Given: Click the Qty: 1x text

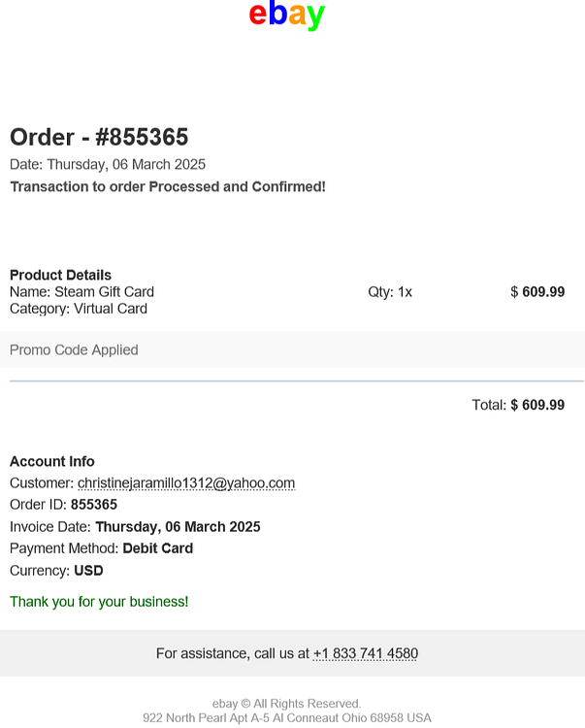Looking at the screenshot, I should coord(390,292).
